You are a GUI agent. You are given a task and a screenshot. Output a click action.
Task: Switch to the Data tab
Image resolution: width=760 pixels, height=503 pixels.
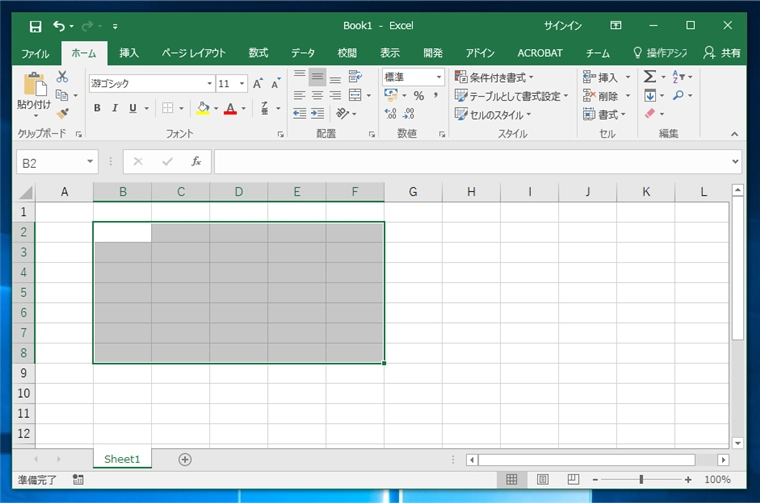point(303,53)
